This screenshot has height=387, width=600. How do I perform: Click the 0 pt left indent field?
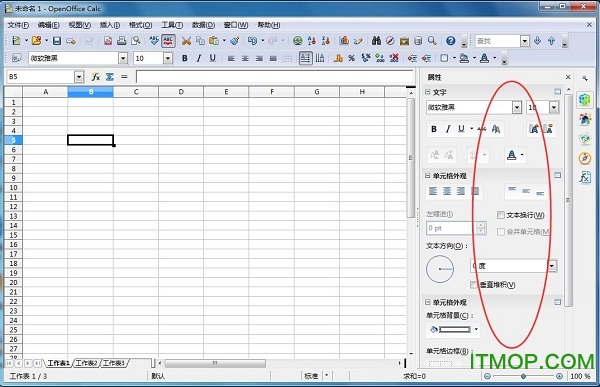pos(451,228)
